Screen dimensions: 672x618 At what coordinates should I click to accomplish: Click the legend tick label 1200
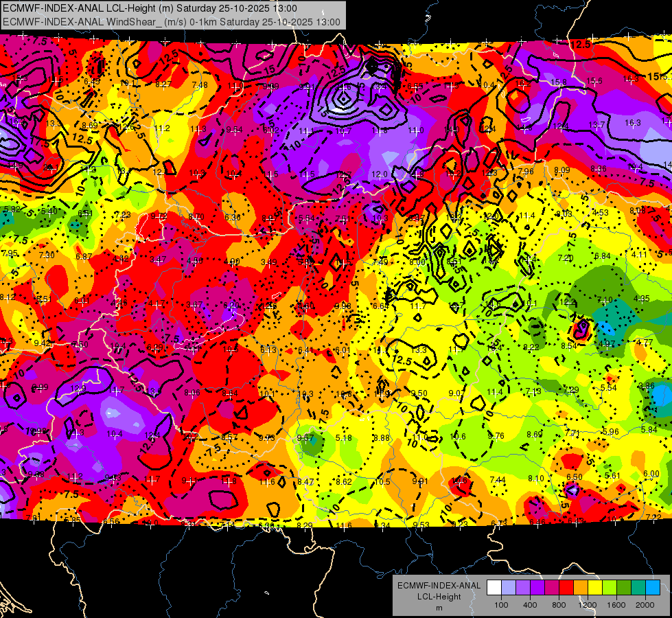(x=588, y=605)
